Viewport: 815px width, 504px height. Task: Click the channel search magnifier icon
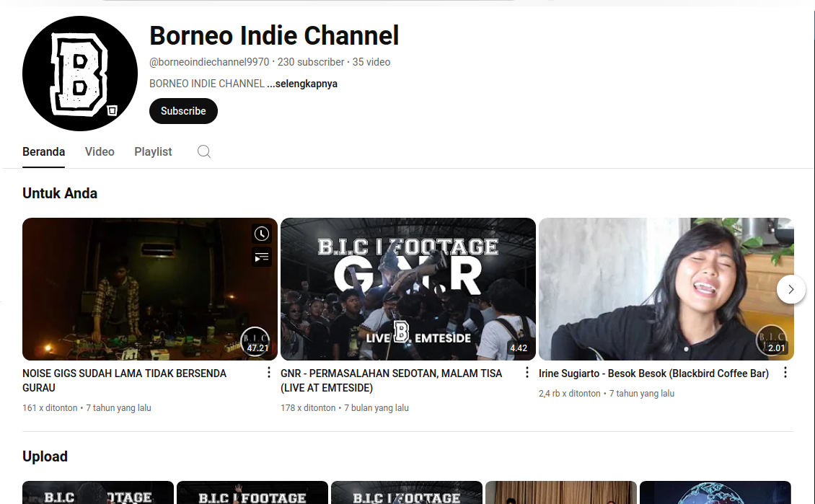204,151
